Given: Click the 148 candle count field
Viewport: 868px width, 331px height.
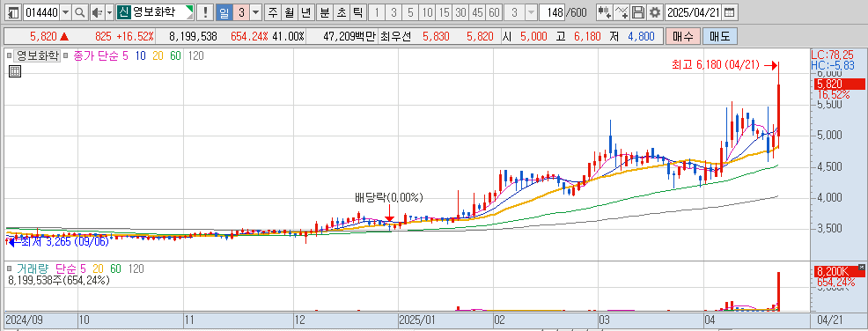Looking at the screenshot, I should 551,12.
